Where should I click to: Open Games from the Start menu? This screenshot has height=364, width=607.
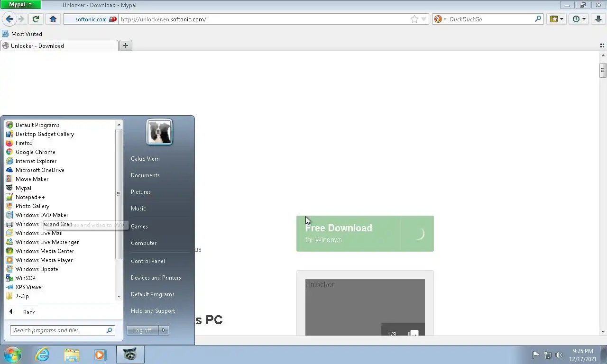tap(139, 227)
